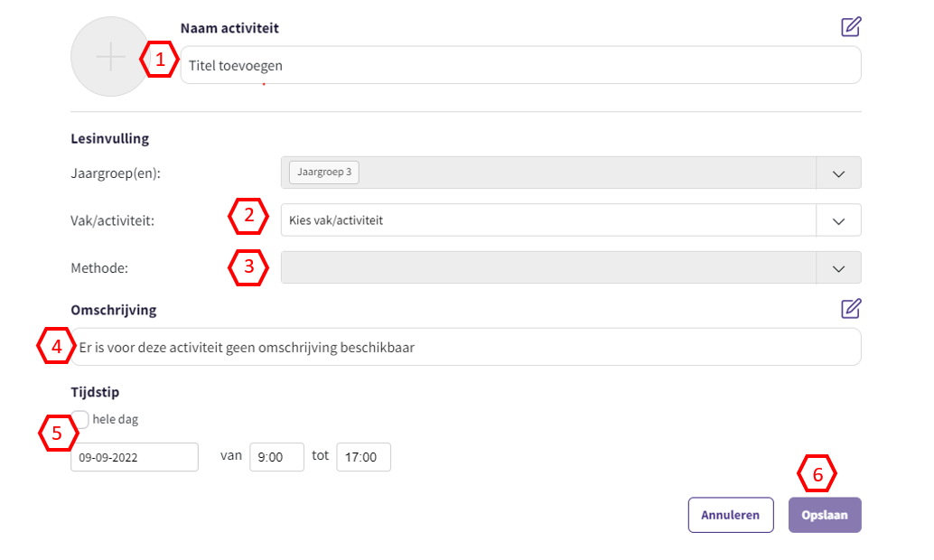The image size is (934, 560).
Task: Click the red hexagon marker numbered 1
Action: coord(160,61)
